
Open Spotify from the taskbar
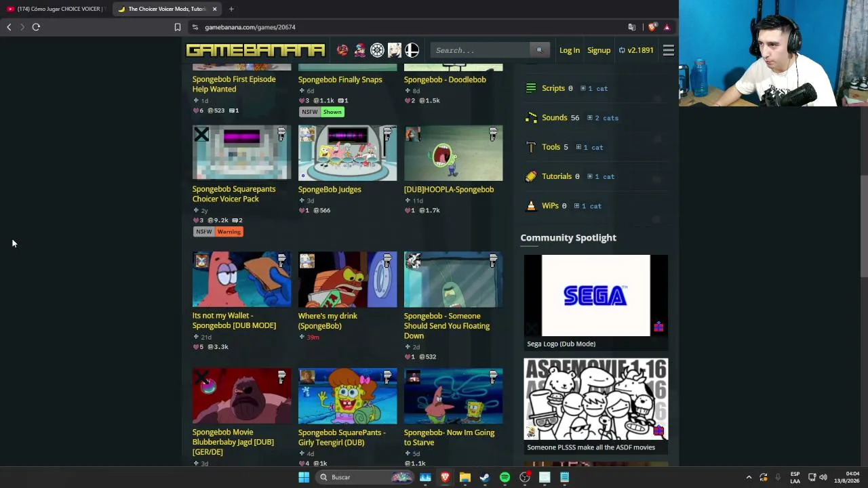point(505,477)
